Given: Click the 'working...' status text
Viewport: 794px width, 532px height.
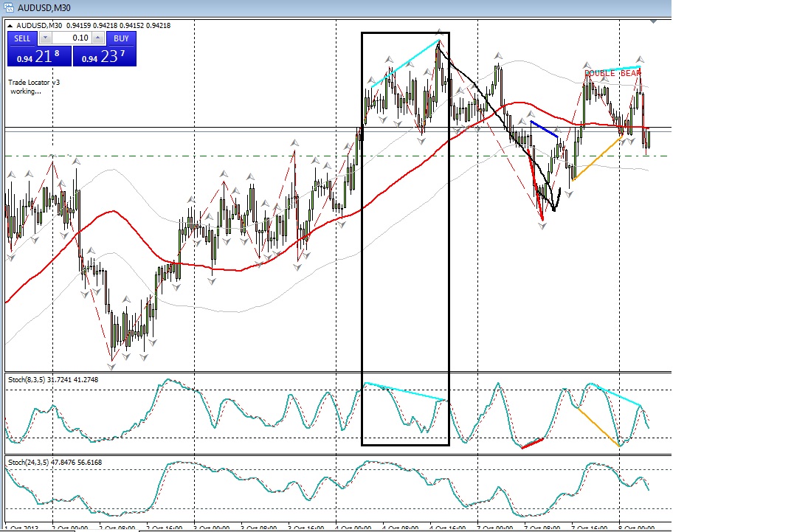Looking at the screenshot, I should (x=26, y=91).
